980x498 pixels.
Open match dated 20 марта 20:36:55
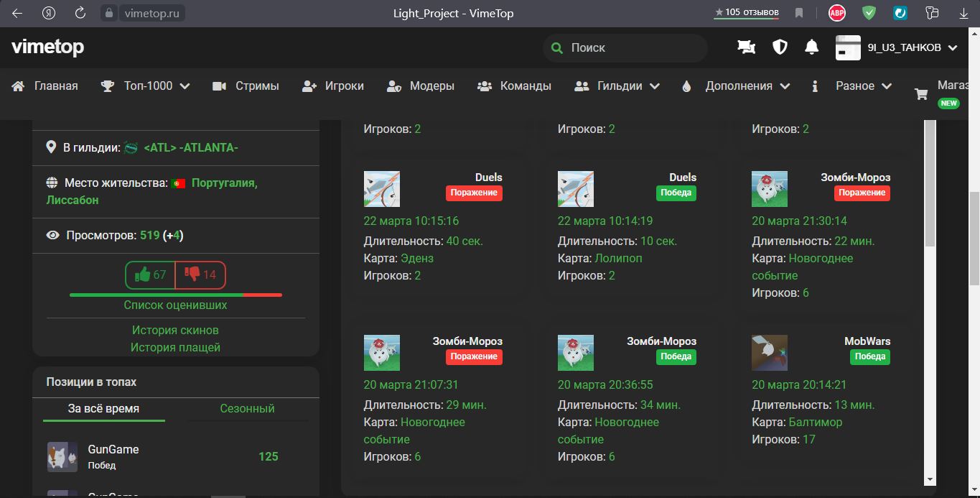[605, 384]
